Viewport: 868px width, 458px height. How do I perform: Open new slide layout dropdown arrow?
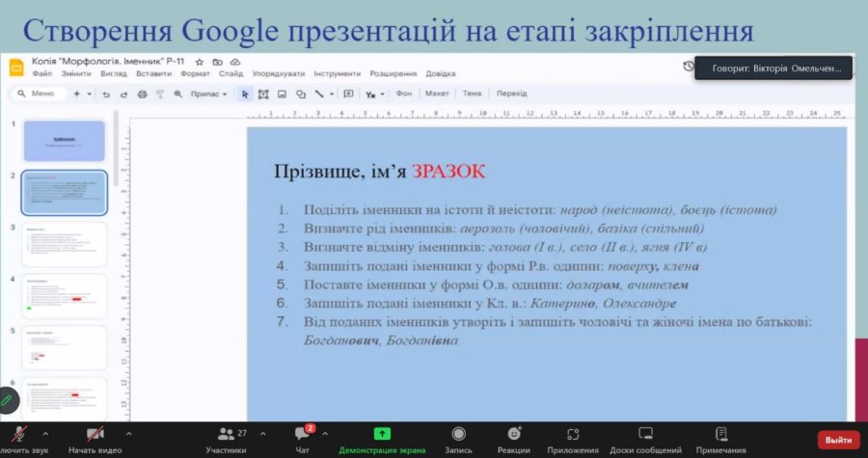[x=89, y=94]
